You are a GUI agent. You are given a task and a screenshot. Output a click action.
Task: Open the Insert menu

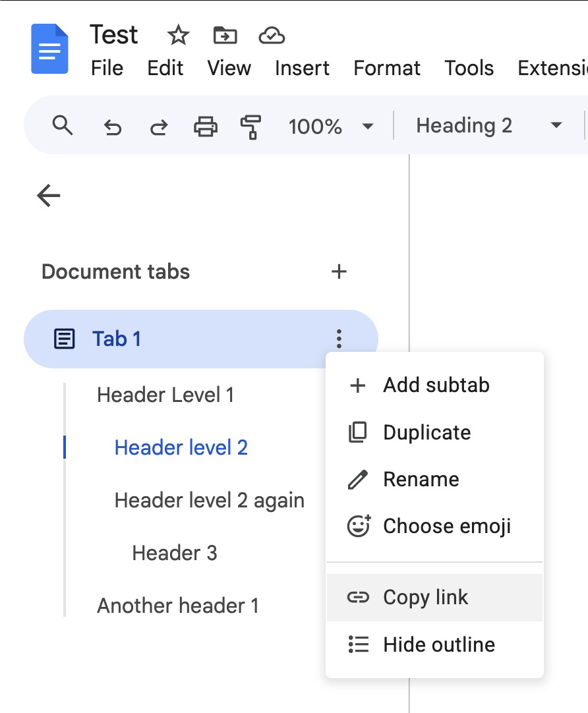coord(302,68)
